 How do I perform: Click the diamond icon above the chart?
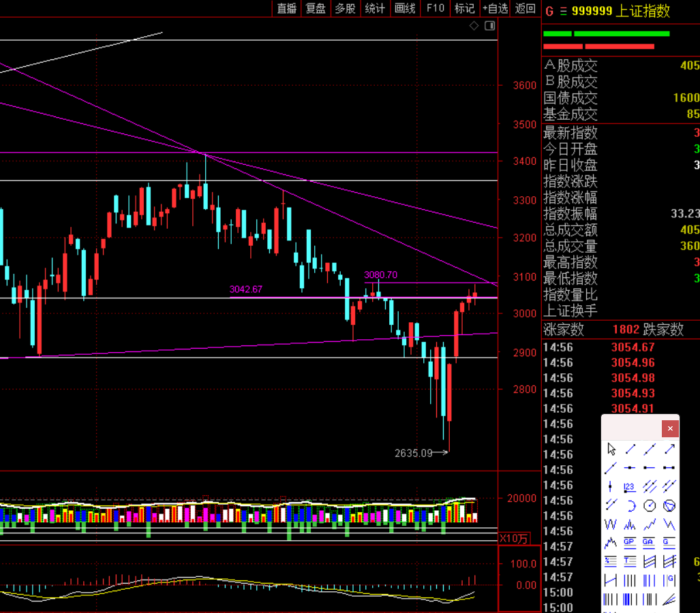(474, 26)
